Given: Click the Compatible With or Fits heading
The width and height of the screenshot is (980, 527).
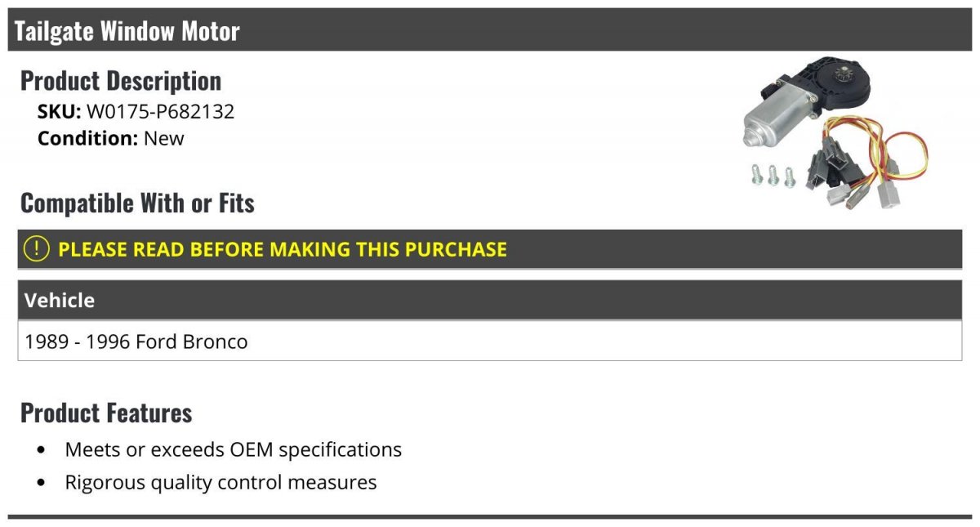Looking at the screenshot, I should click(137, 203).
